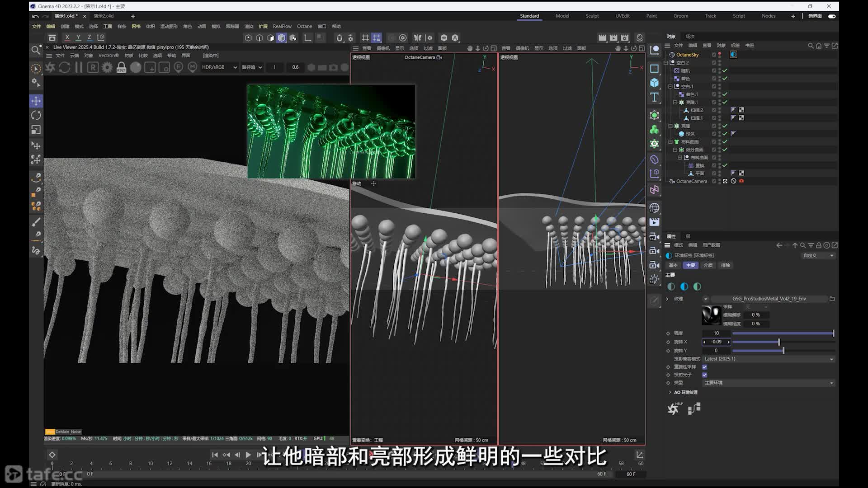
Task: Open Octane settings gear in Live Viewer
Action: click(x=107, y=67)
